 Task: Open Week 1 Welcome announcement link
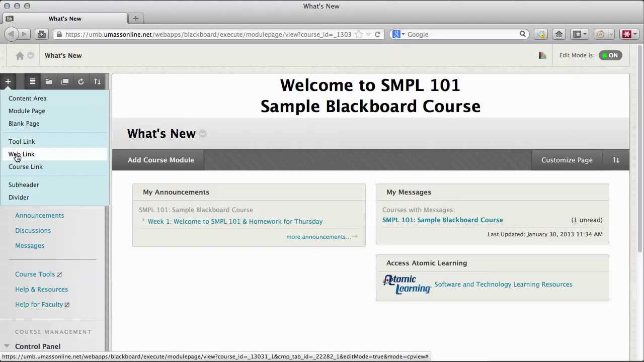[x=235, y=221]
